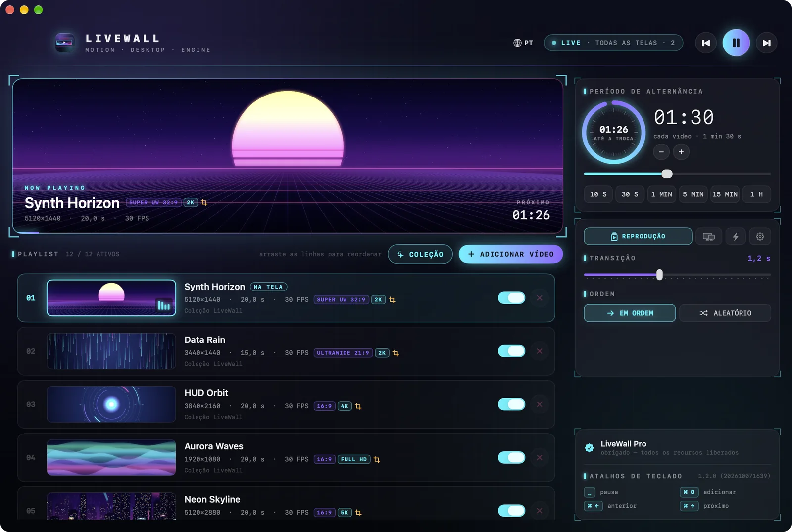Select the 5 MIN preset

pos(693,194)
